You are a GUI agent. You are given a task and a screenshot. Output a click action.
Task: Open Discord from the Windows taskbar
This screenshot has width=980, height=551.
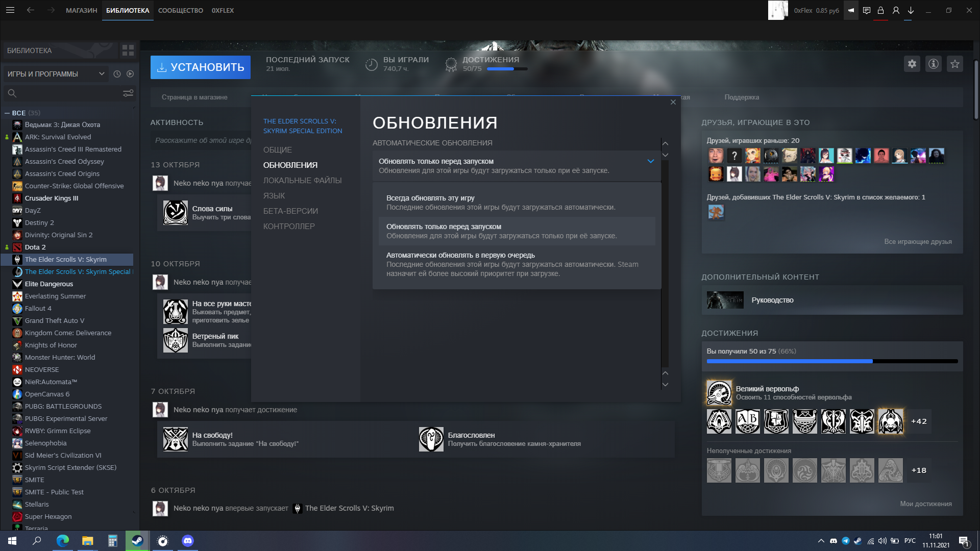pos(187,541)
